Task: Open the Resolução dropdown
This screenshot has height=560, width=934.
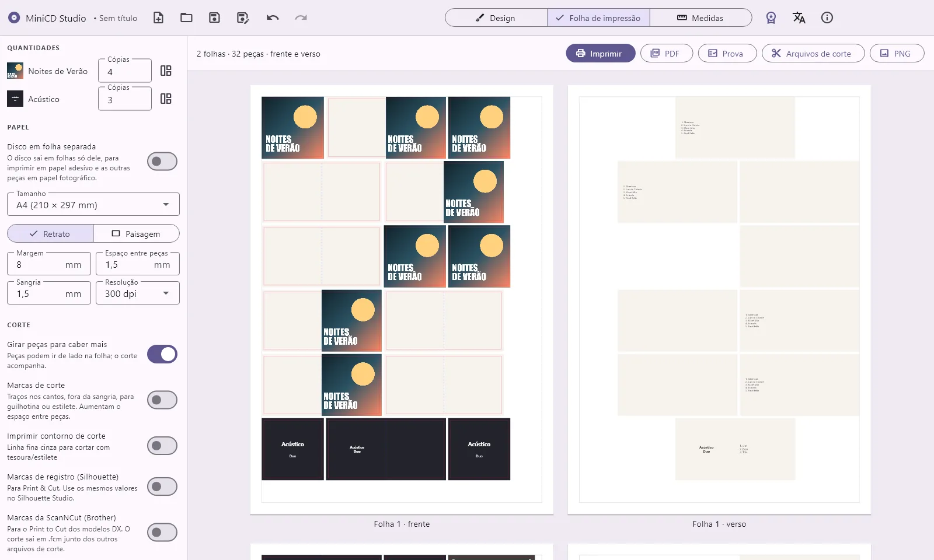Action: point(138,293)
